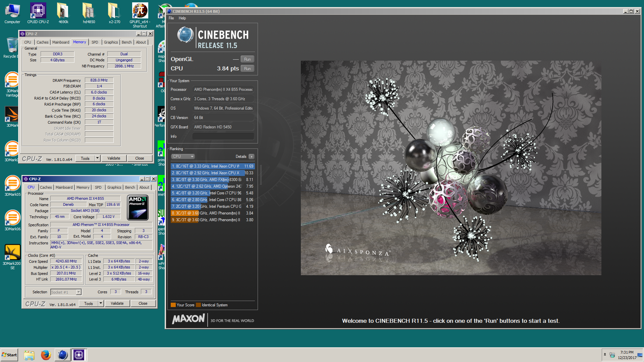Open Mainboard tab in upper CPU-Z

[x=61, y=42]
